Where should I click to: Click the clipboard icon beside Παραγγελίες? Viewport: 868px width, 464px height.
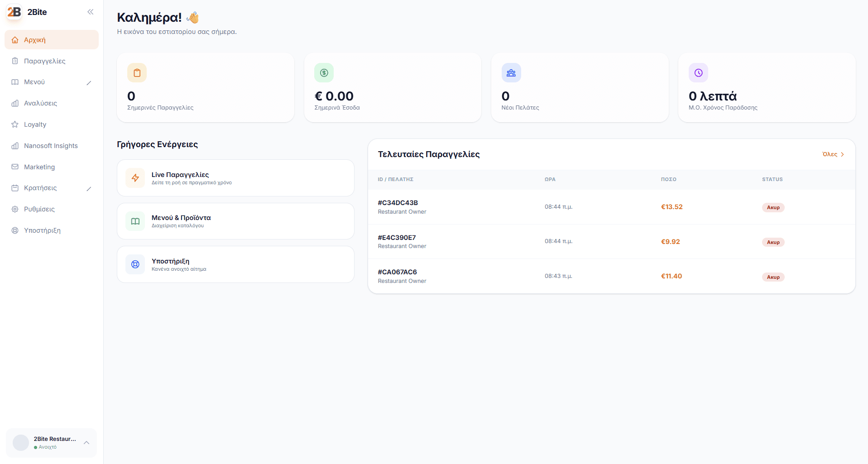[15, 61]
